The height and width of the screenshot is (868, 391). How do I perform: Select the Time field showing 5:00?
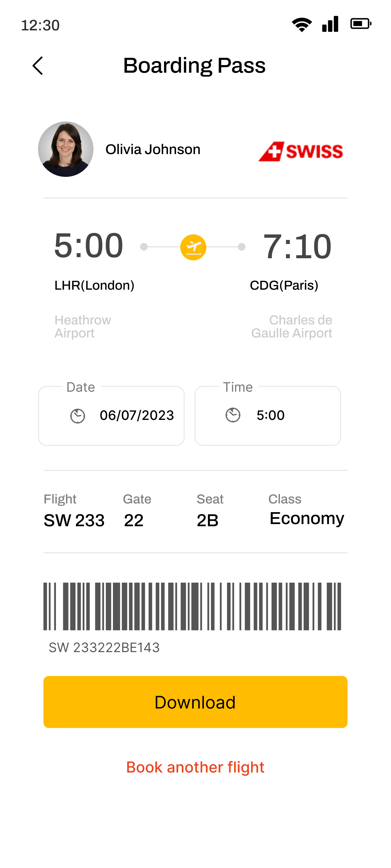[267, 416]
